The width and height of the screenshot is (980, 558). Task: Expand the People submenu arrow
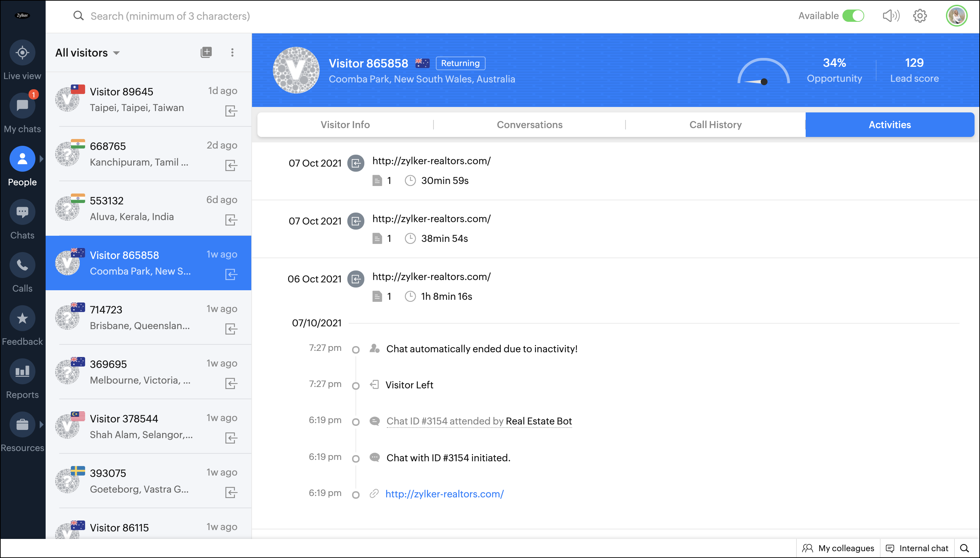point(41,159)
